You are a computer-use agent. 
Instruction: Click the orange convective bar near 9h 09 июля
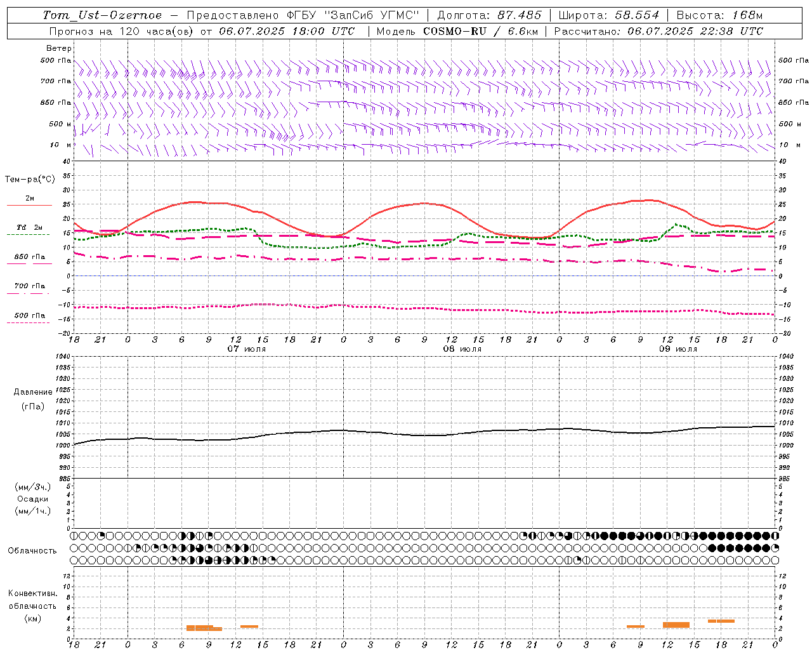click(636, 627)
